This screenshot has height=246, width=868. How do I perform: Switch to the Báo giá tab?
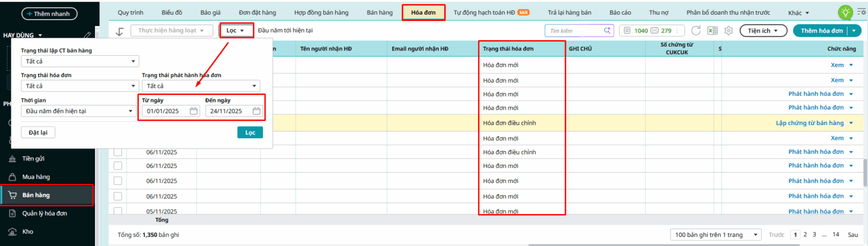click(x=210, y=12)
